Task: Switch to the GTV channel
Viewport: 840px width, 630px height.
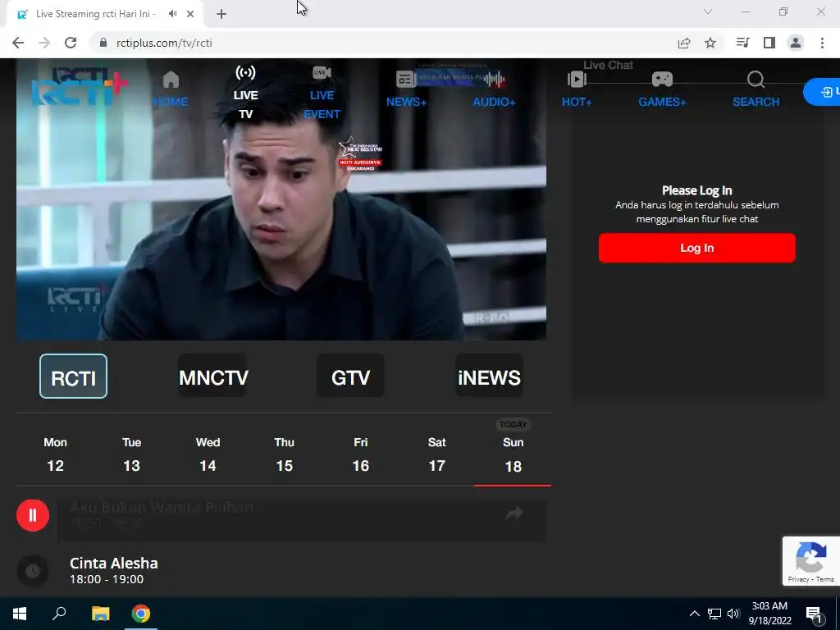Action: tap(350, 376)
